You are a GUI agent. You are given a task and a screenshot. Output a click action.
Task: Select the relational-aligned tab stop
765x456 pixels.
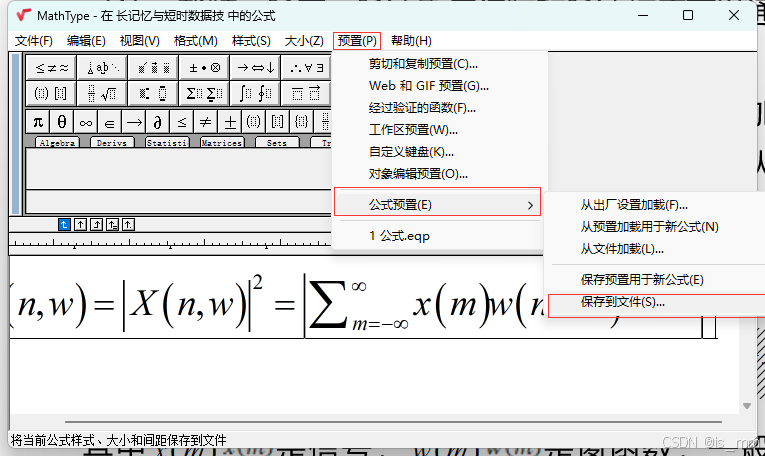point(112,224)
